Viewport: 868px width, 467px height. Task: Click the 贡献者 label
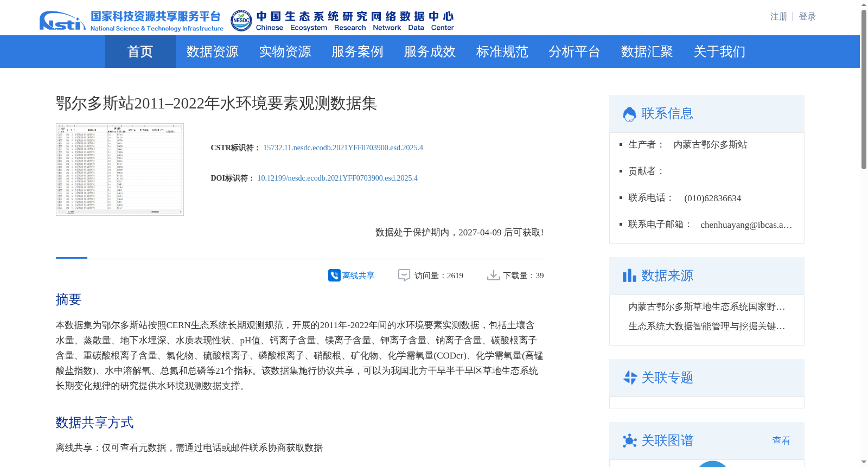click(646, 171)
